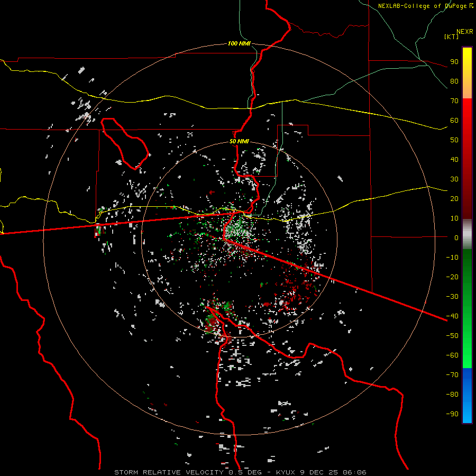The width and height of the screenshot is (476, 476).
Task: Click the 70 value on the velocity scale
Action: (454, 101)
